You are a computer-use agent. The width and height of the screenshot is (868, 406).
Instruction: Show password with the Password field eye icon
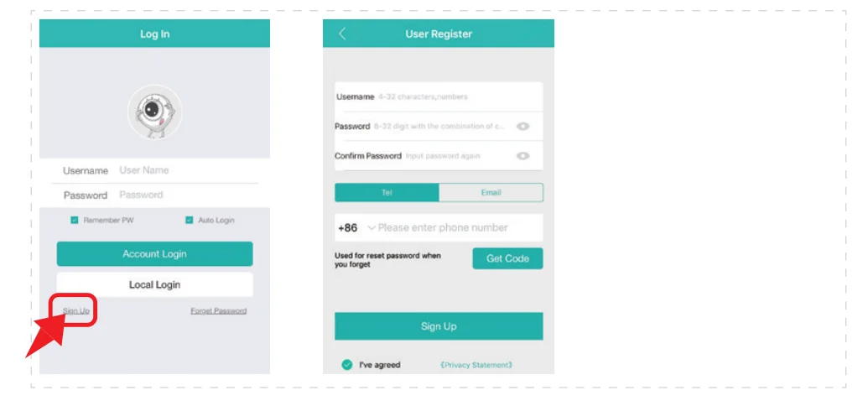(x=522, y=127)
